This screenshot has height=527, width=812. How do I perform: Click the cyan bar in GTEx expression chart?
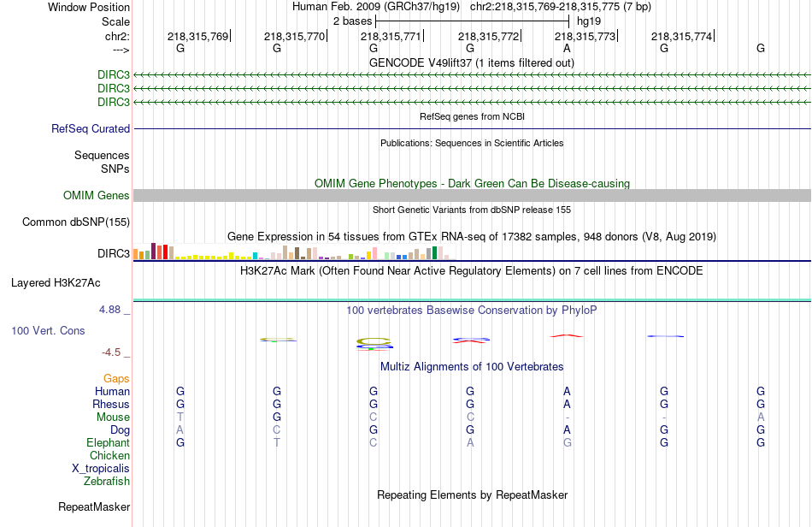click(x=255, y=256)
